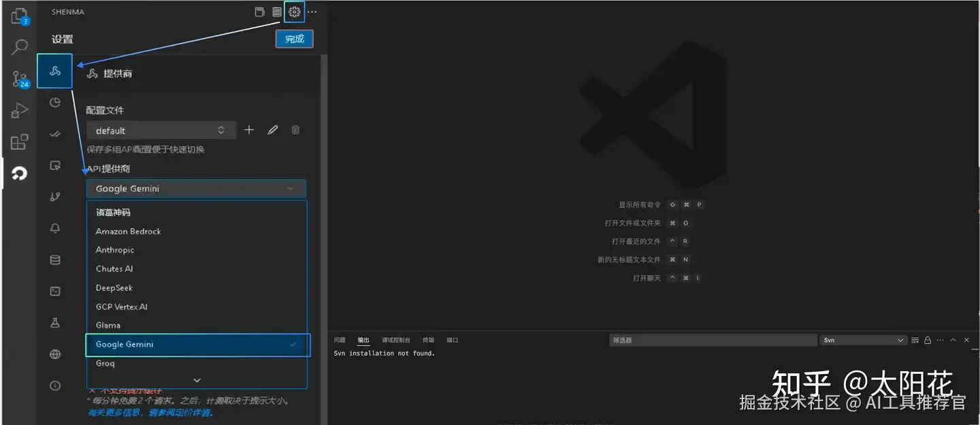Open the Run and Debug view

(x=20, y=110)
